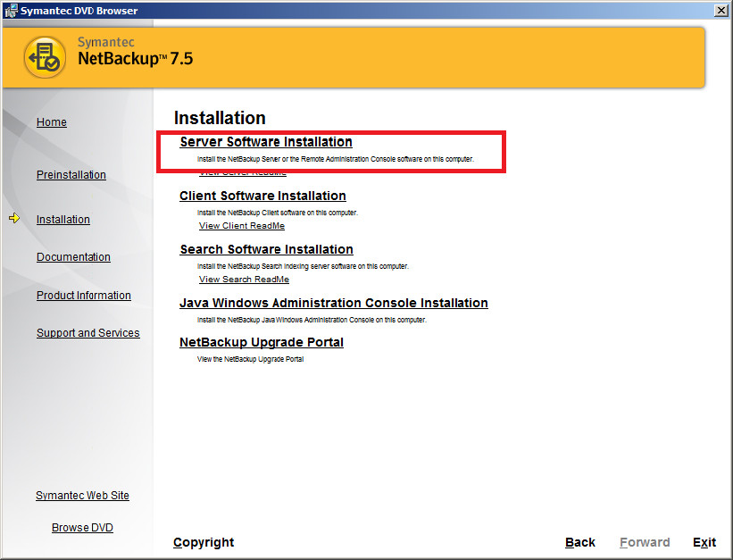This screenshot has height=560, width=733.
Task: Open Server Software Installation
Action: (265, 142)
